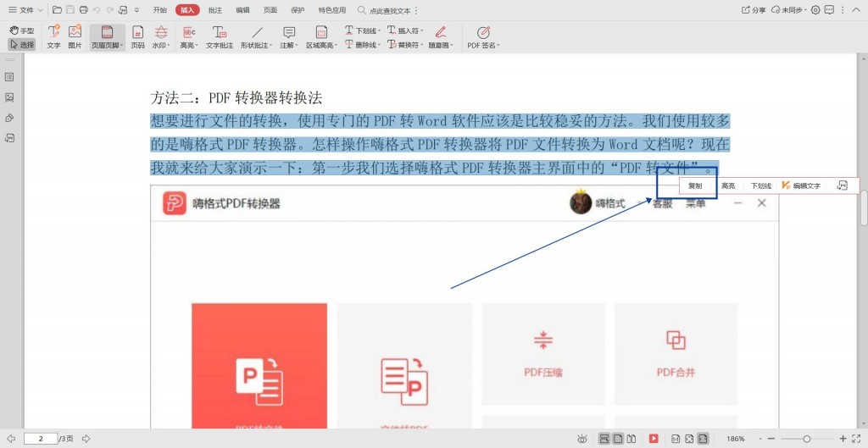Open the folder icon to open a file

coord(57,10)
